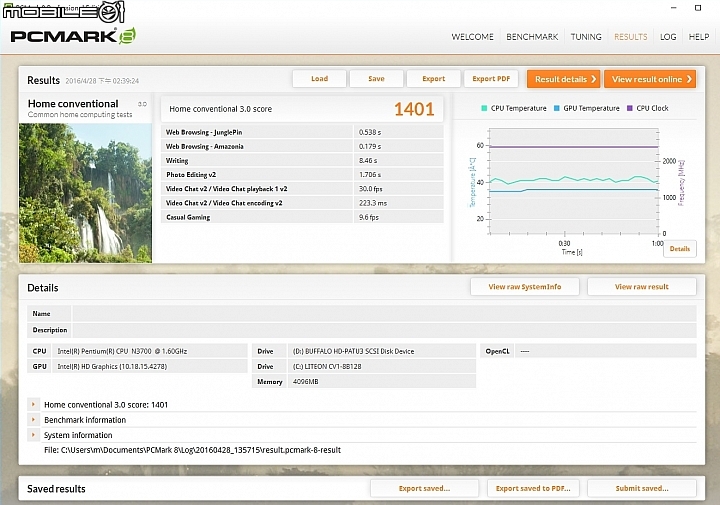
Task: Click the PCMark 8 logo
Action: tap(73, 36)
